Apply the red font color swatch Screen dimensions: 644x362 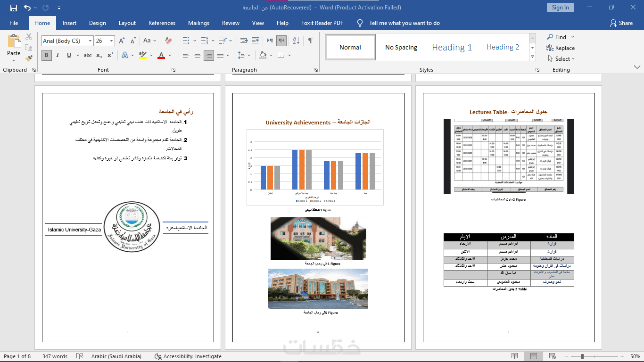pos(161,55)
